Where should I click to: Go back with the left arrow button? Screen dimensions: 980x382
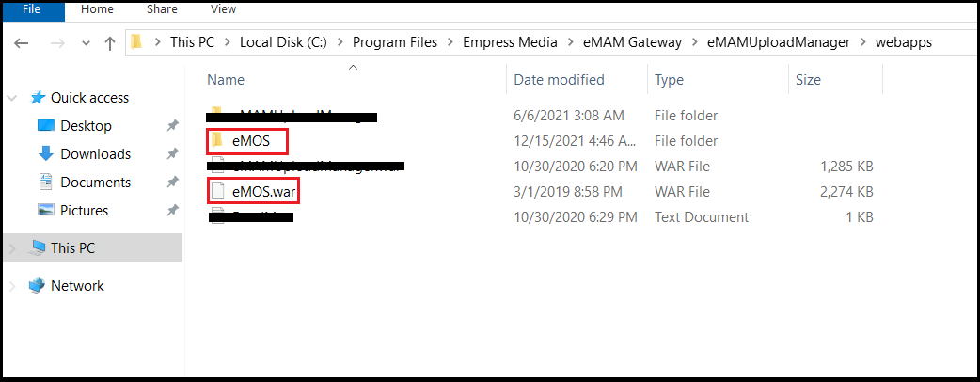[22, 43]
